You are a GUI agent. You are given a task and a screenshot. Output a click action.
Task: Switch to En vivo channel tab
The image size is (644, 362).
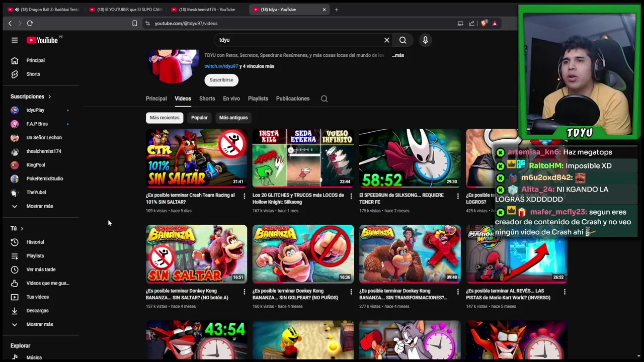231,99
